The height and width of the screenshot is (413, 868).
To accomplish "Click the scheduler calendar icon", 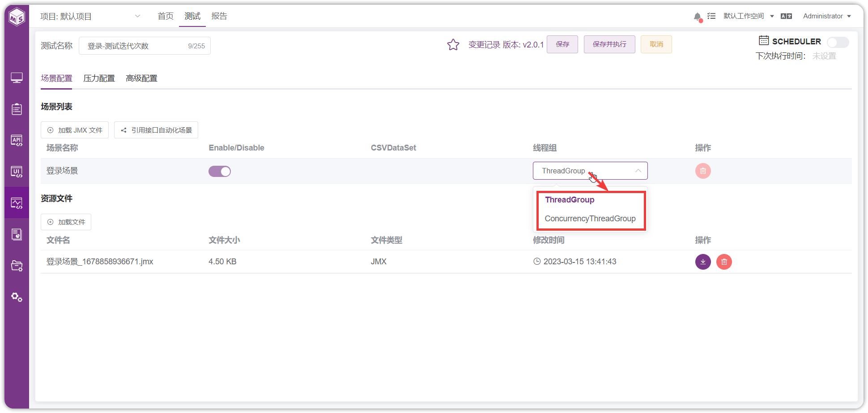I will (x=764, y=40).
